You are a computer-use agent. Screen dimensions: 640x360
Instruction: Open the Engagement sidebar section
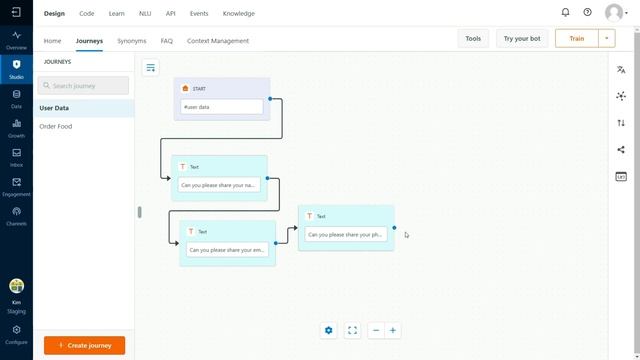pos(16,187)
